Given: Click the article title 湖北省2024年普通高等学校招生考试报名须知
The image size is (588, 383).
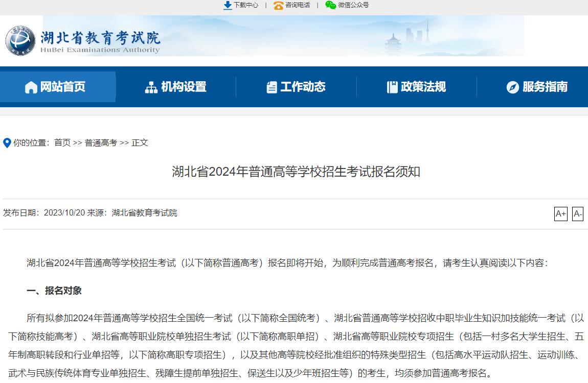Looking at the screenshot, I should [296, 172].
